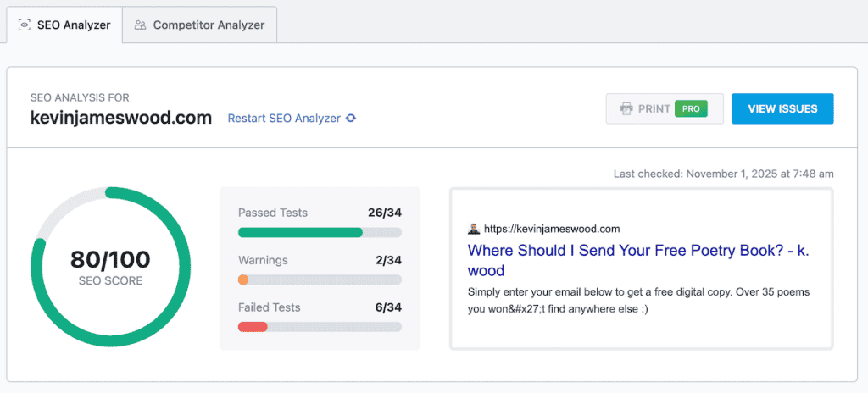Image resolution: width=868 pixels, height=393 pixels.
Task: Click the 26/34 passed tests value
Action: [x=385, y=213]
